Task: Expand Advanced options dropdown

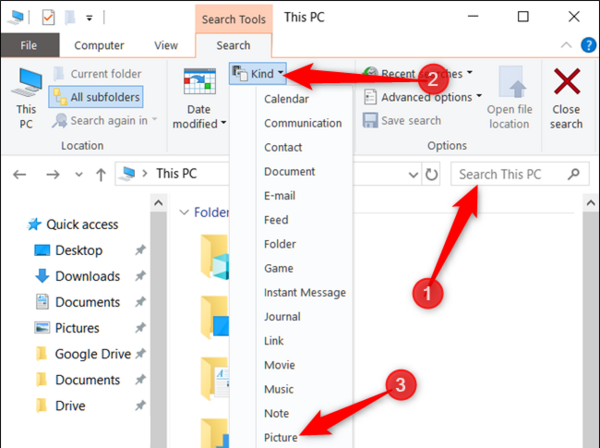Action: 422,97
